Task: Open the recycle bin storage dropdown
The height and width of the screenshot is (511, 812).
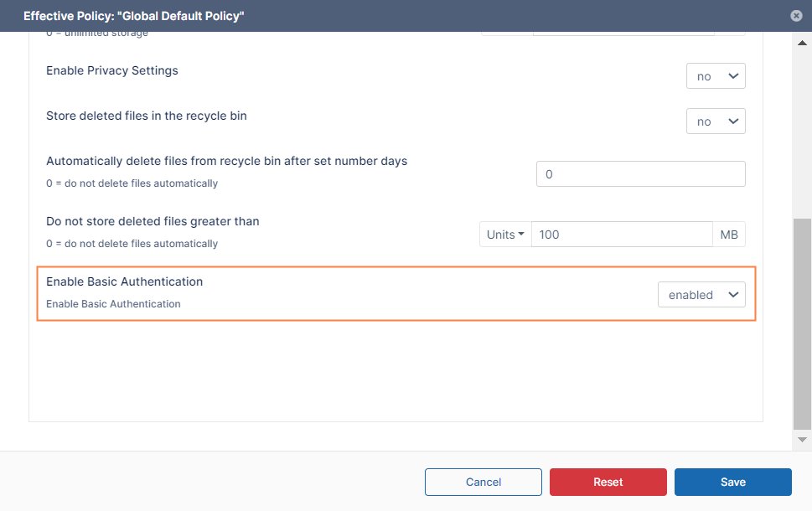Action: point(716,121)
